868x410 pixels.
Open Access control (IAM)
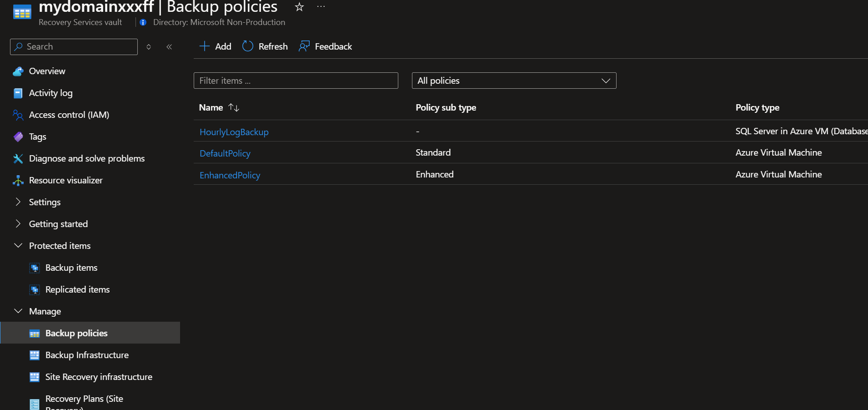(x=69, y=115)
